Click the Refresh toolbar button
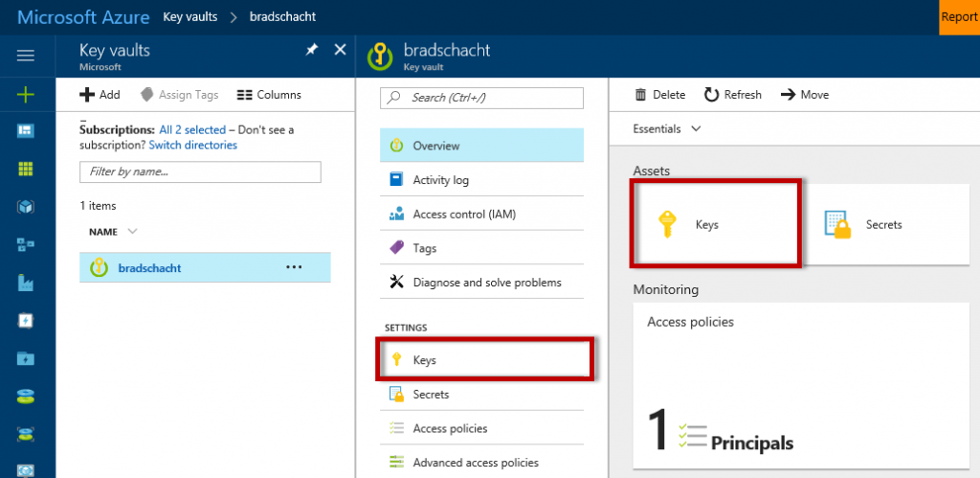This screenshot has height=478, width=980. [x=733, y=95]
